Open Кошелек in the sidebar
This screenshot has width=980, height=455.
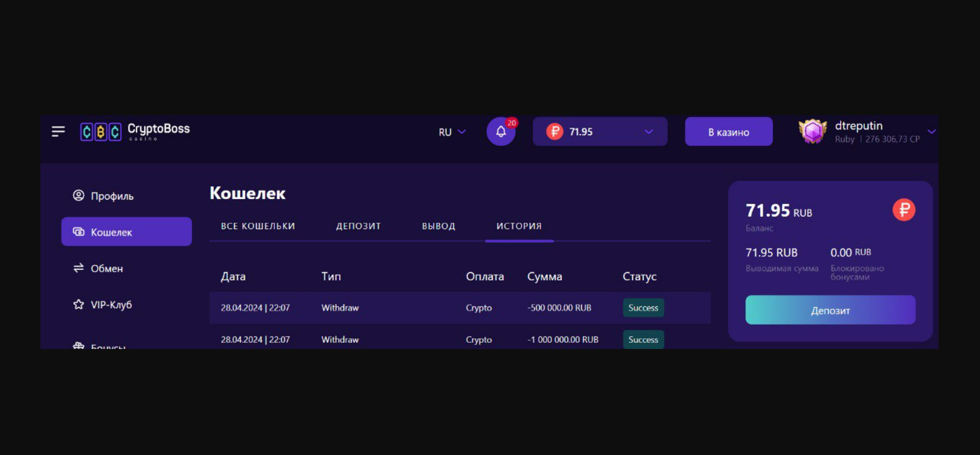click(126, 232)
